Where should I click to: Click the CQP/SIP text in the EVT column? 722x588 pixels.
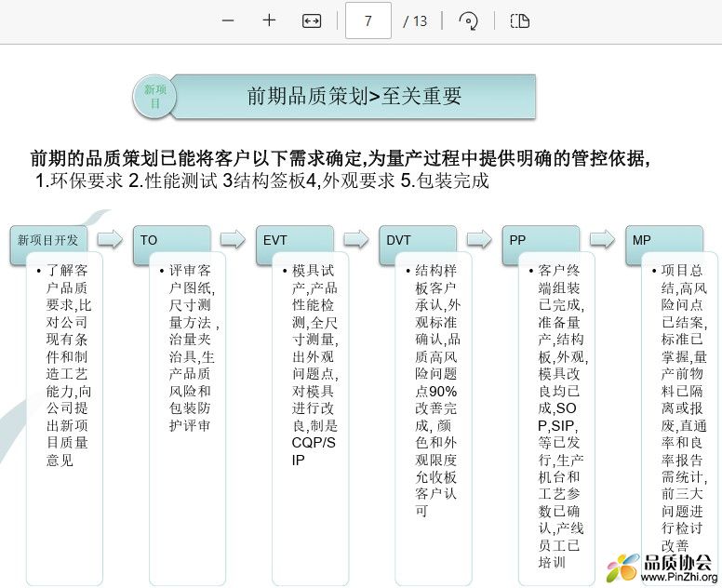314,451
